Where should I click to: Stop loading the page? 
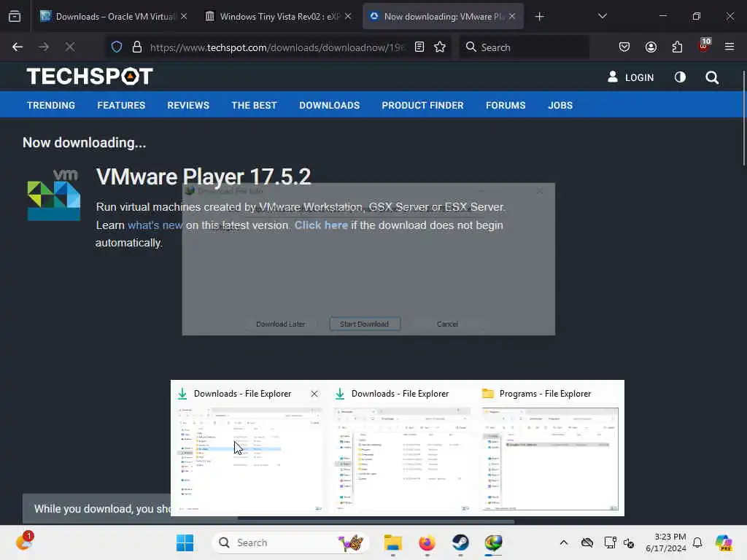(70, 47)
